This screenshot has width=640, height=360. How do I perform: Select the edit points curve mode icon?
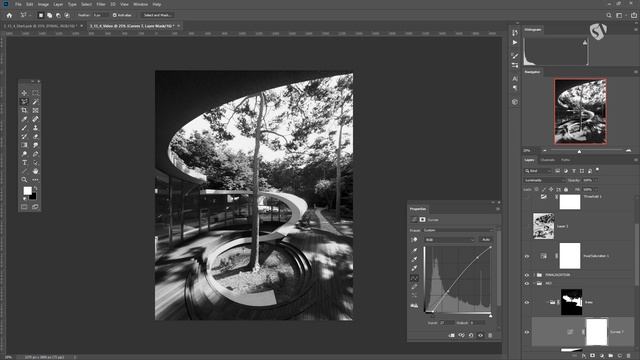414,278
